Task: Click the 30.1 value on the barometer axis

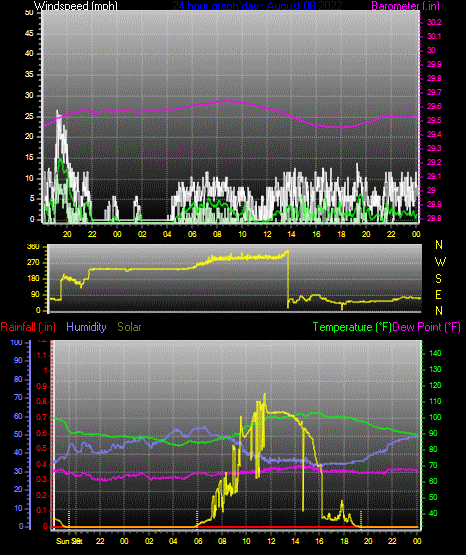Action: point(434,36)
